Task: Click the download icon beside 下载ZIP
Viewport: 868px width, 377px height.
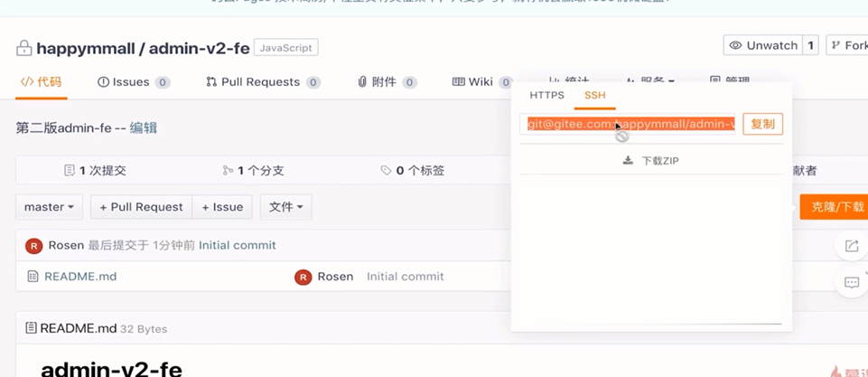Action: [629, 161]
